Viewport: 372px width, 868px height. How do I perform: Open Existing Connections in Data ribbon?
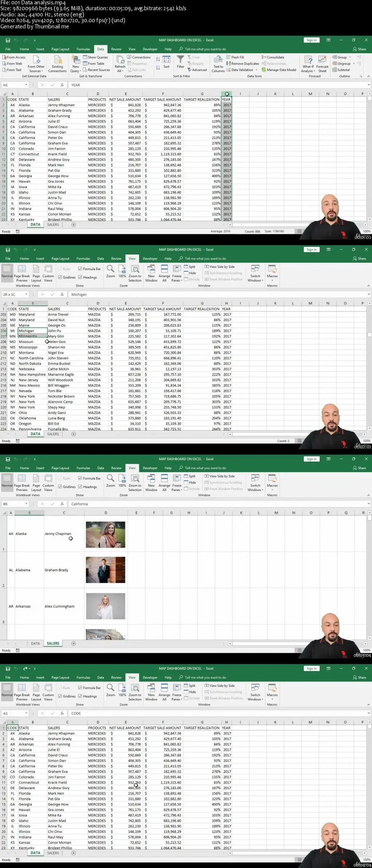pyautogui.click(x=57, y=64)
